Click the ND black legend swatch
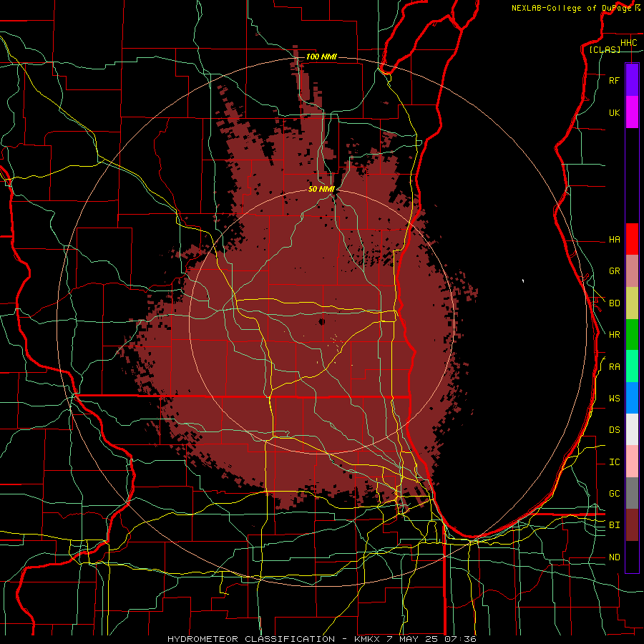Image resolution: width=644 pixels, height=644 pixels. coord(632,557)
